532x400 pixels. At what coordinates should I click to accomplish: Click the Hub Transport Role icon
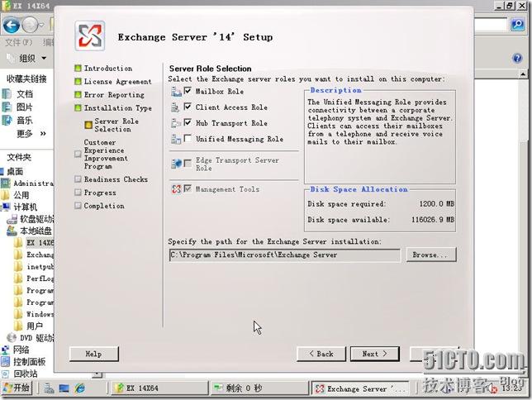pyautogui.click(x=176, y=123)
